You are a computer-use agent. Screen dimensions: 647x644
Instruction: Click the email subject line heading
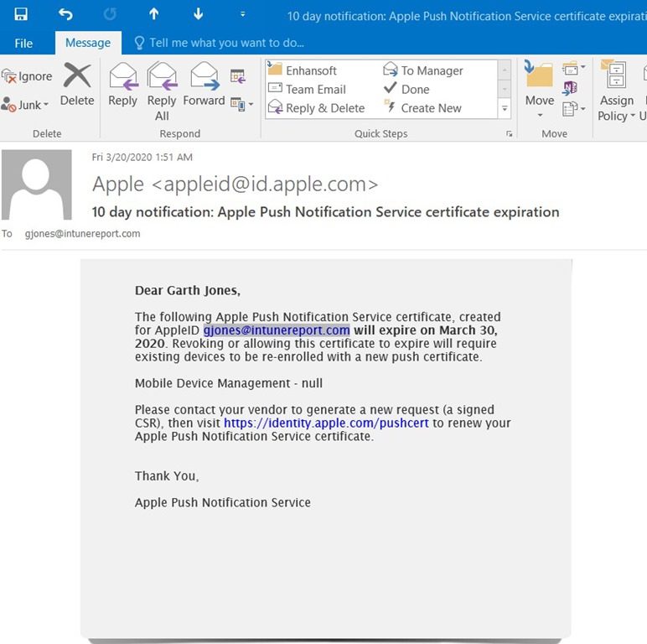[x=325, y=212]
